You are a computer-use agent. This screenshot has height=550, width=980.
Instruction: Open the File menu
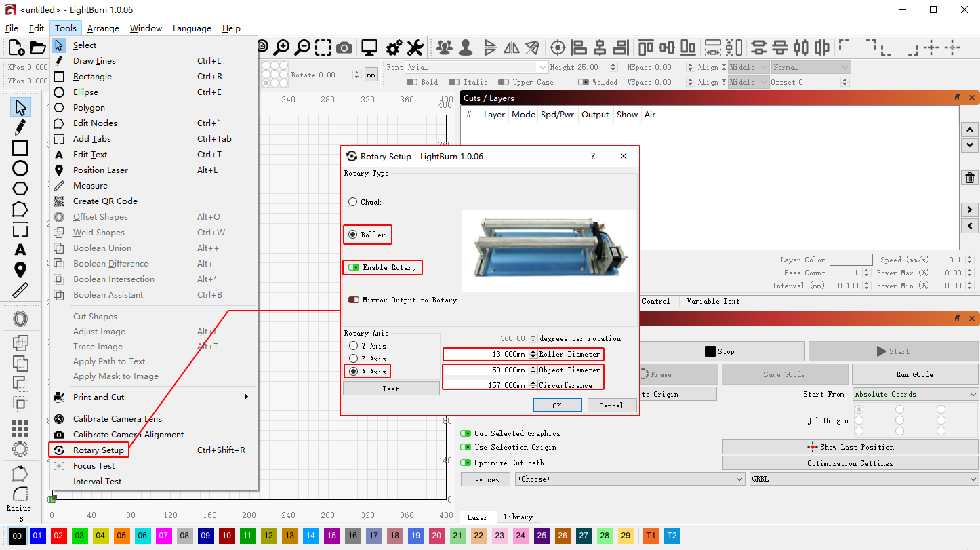[x=12, y=28]
